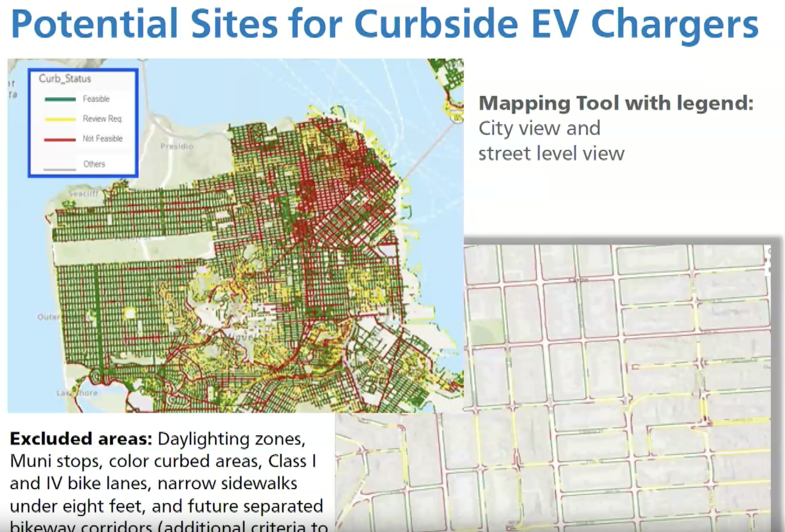Click the 'City view and' text line

tap(539, 128)
